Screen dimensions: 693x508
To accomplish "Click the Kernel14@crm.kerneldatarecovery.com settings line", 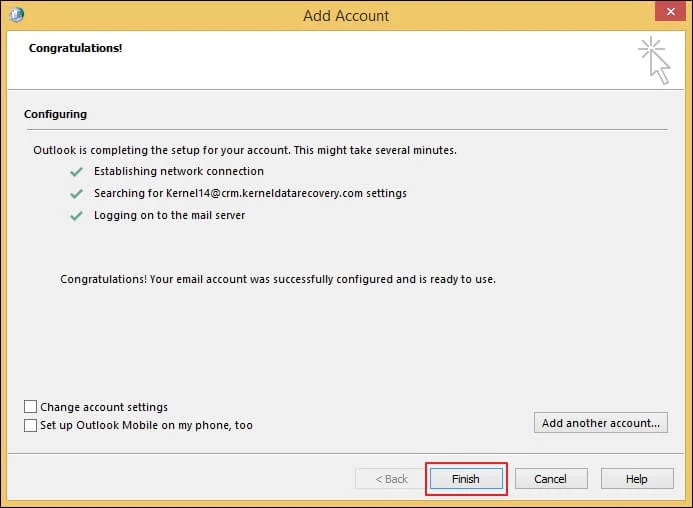I will tap(250, 193).
